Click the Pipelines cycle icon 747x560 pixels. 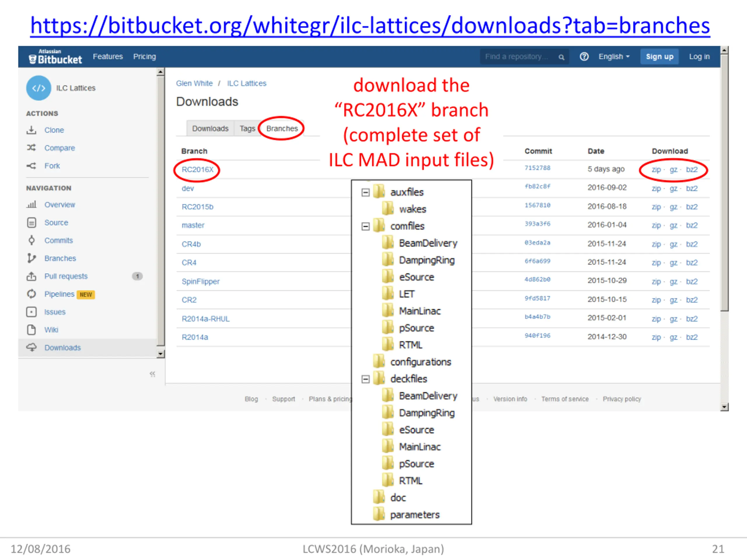[x=32, y=294]
